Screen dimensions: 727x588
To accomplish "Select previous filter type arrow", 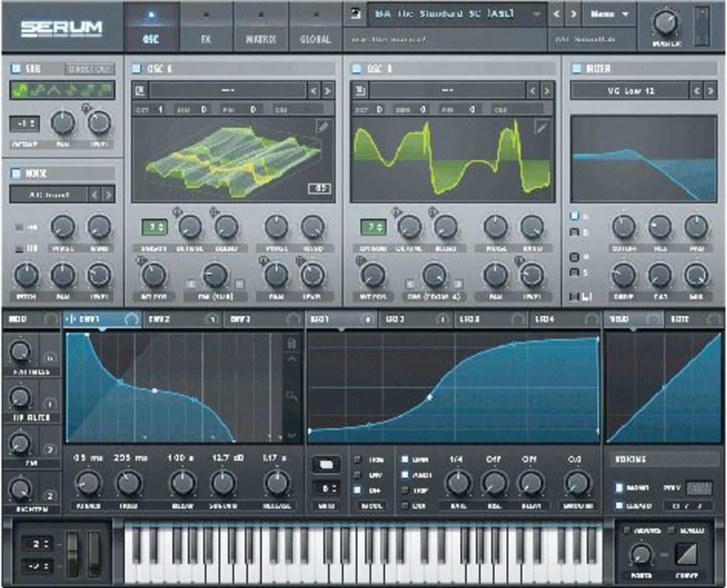I will (x=697, y=91).
